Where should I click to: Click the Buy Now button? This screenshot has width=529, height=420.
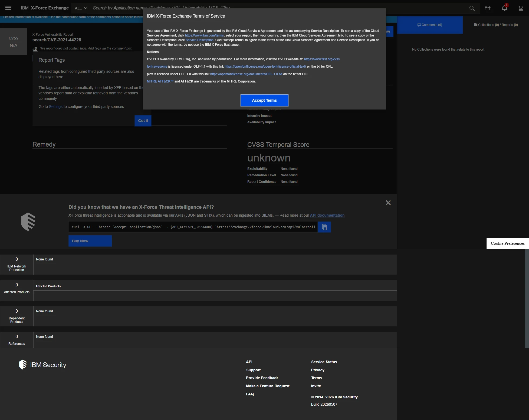click(x=90, y=241)
